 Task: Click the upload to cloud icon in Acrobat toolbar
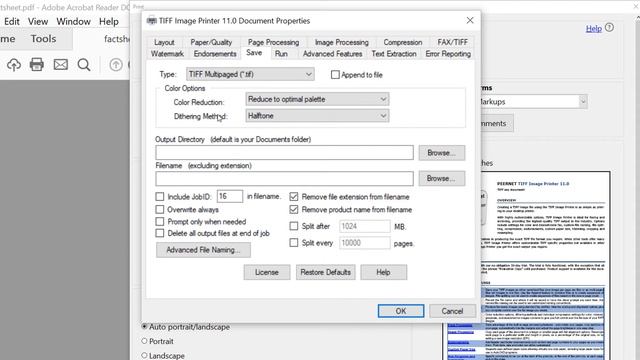[x=14, y=64]
